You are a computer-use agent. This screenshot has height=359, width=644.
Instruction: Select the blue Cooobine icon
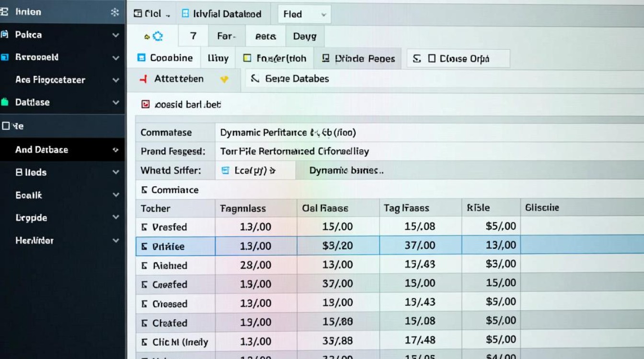pyautogui.click(x=140, y=57)
